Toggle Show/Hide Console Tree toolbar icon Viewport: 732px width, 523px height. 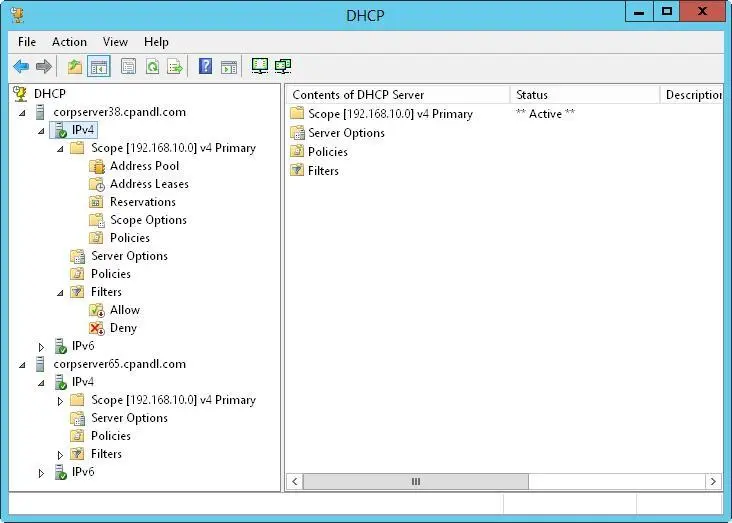click(x=99, y=66)
